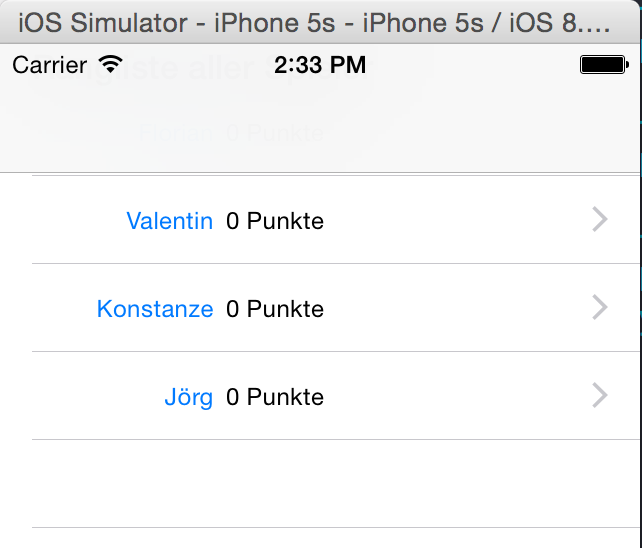
Task: Open Jörg's details via the chevron arrow
Action: pos(600,395)
